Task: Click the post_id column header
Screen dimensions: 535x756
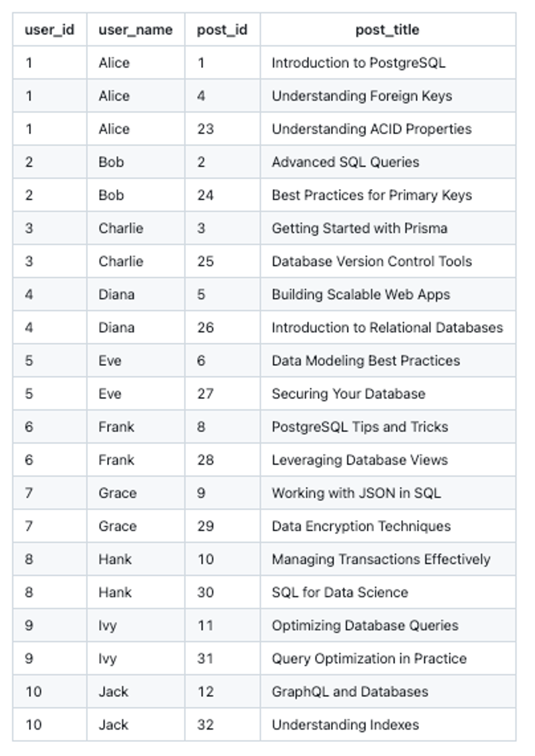Action: click(222, 30)
